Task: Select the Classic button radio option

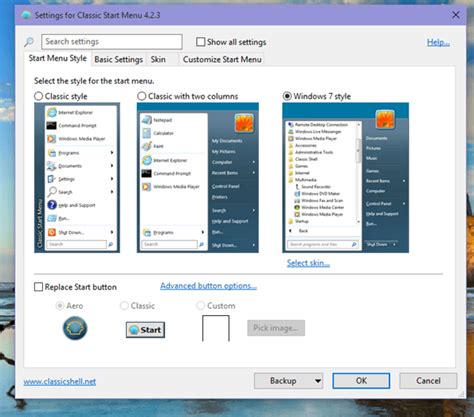Action: (124, 306)
